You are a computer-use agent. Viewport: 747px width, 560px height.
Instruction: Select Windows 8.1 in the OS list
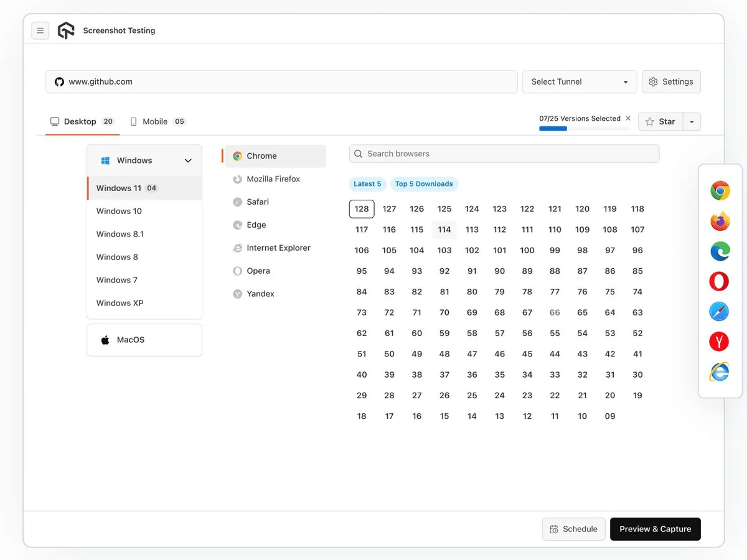(144, 234)
